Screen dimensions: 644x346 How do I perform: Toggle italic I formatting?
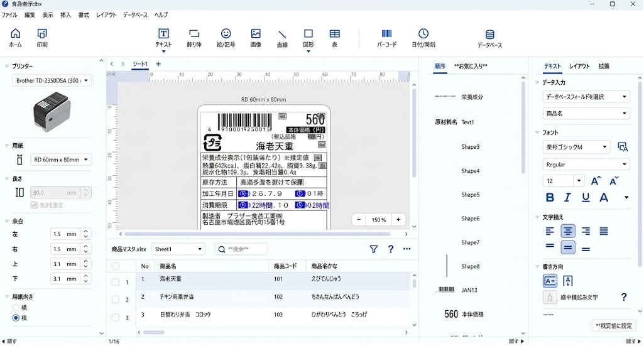pyautogui.click(x=567, y=197)
